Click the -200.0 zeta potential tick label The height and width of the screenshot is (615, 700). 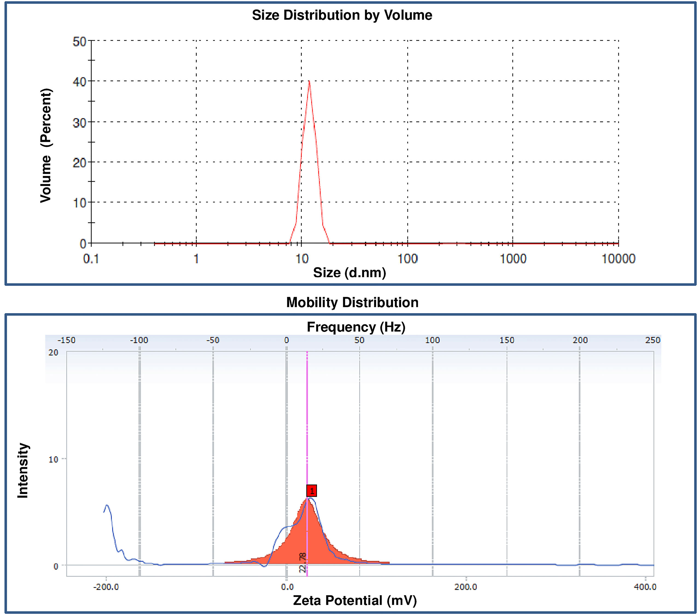click(x=106, y=587)
